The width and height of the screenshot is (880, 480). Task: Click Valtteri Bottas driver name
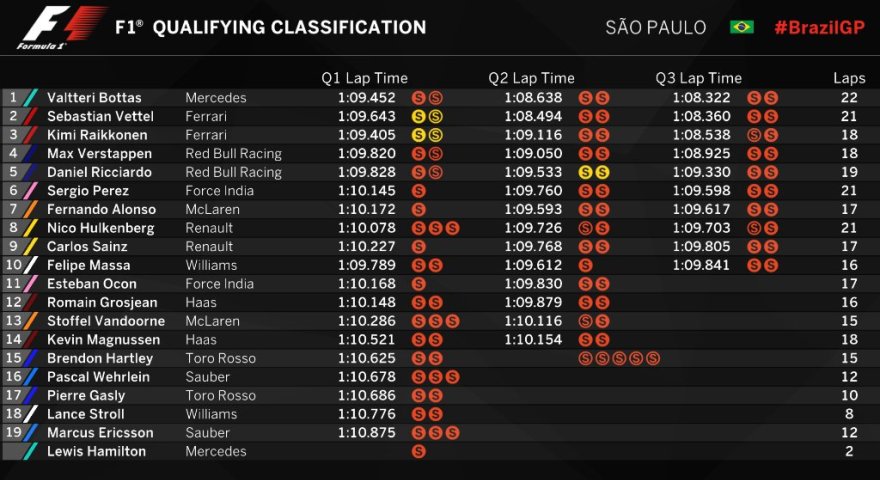point(94,98)
